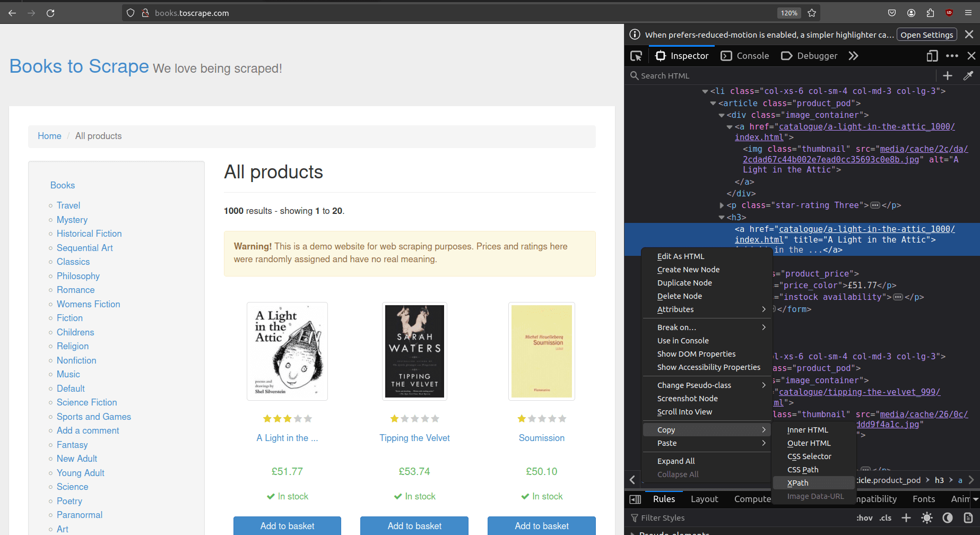Screen dimensions: 980x535
Task: Activate the eyedropper color picker tool
Action: click(x=968, y=76)
